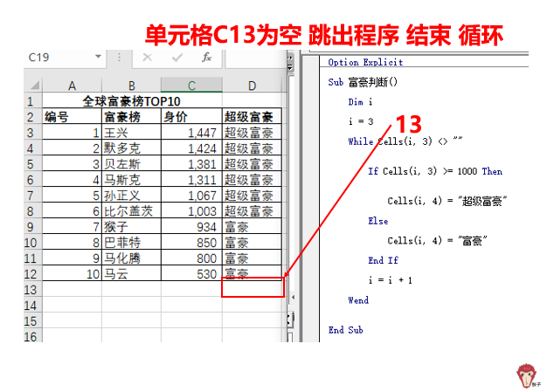Click cell containing 比尔盖茨
Viewport: 547px width, 392px height.
(x=132, y=211)
